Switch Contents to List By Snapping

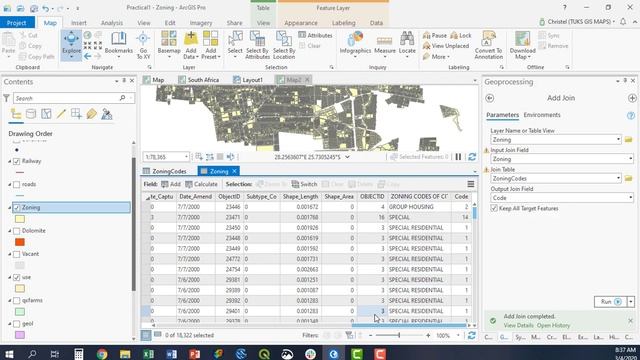(x=76, y=114)
